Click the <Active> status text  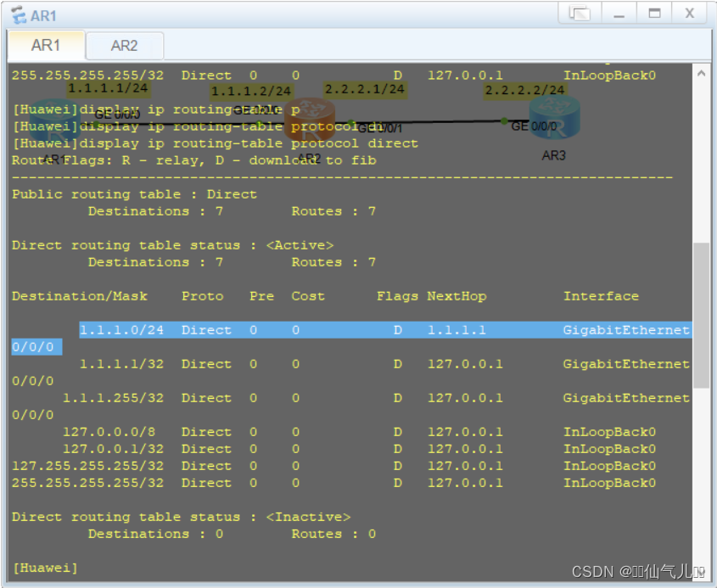click(300, 245)
